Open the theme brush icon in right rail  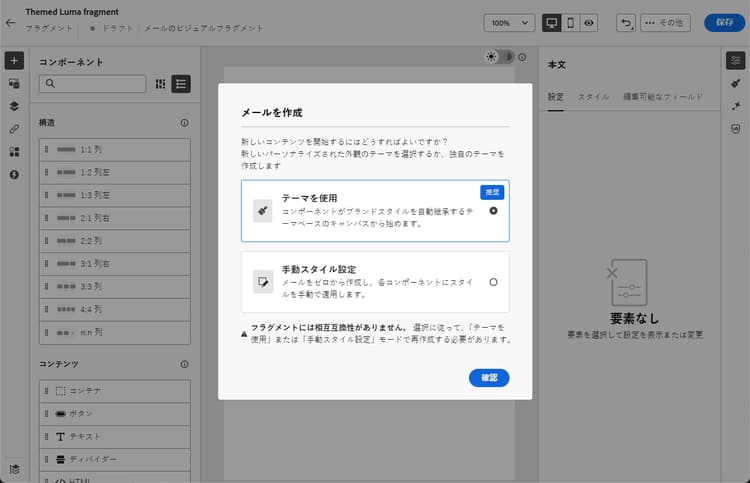coord(736,84)
